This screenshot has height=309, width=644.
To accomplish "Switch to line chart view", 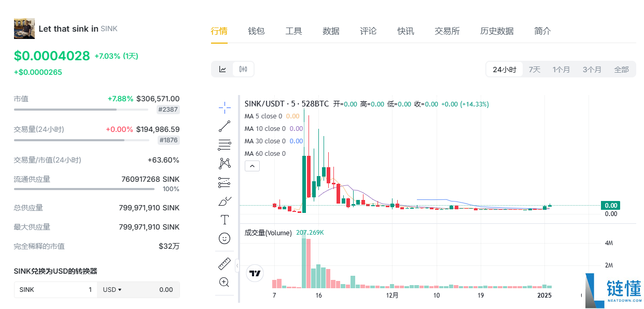I will tap(222, 69).
